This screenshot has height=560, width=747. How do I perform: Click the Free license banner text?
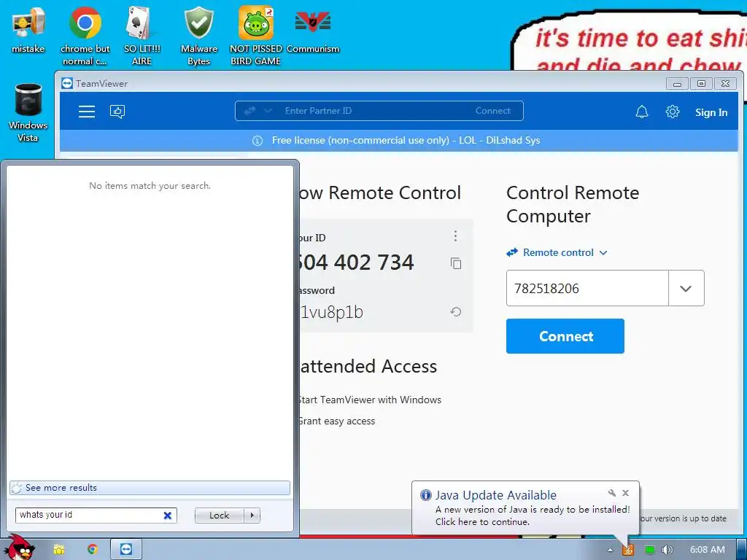coord(406,141)
